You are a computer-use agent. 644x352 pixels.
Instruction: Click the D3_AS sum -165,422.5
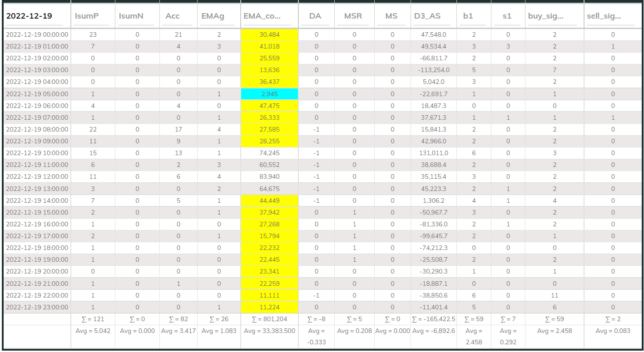pos(433,319)
